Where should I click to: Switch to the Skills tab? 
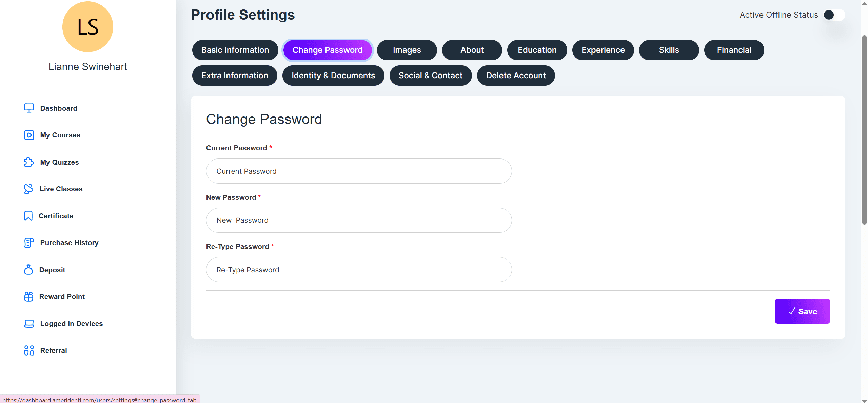click(x=669, y=50)
